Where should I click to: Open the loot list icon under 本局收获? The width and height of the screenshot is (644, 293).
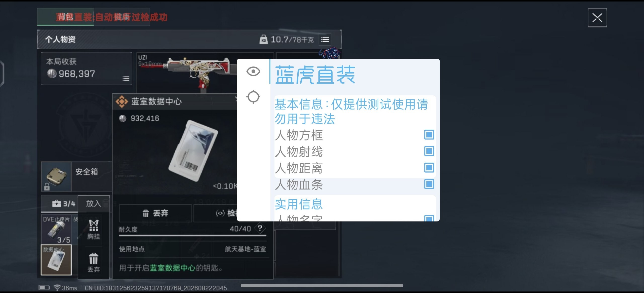(126, 79)
